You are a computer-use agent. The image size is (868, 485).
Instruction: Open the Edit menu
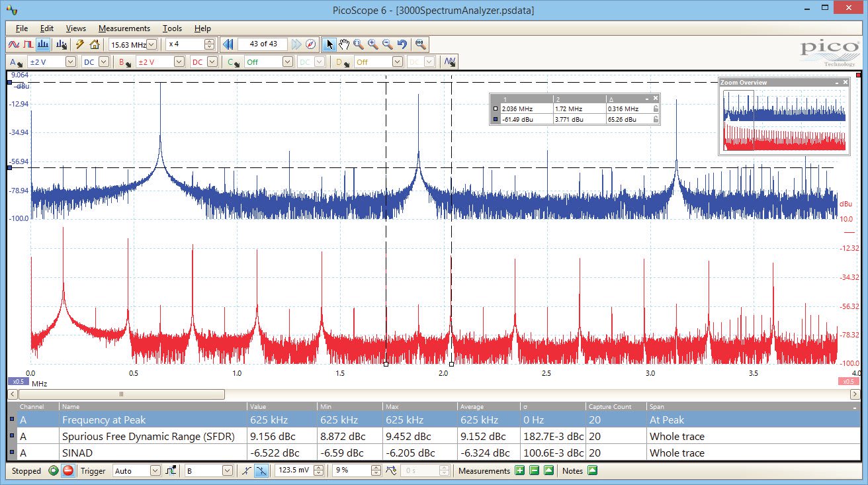click(47, 28)
